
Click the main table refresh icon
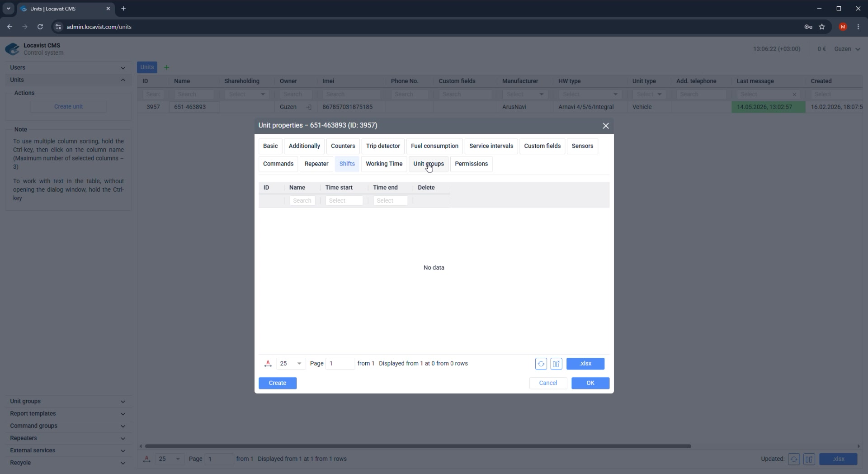pos(794,459)
